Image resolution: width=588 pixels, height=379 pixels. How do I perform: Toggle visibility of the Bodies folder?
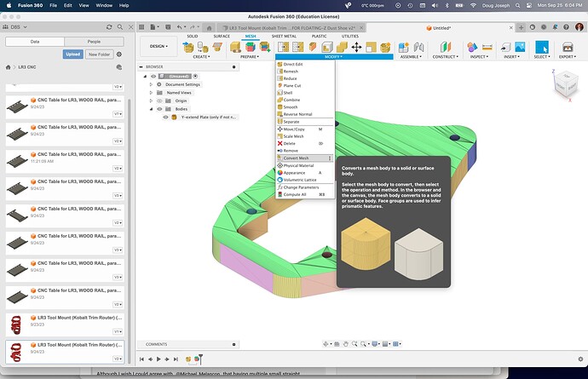click(x=159, y=109)
